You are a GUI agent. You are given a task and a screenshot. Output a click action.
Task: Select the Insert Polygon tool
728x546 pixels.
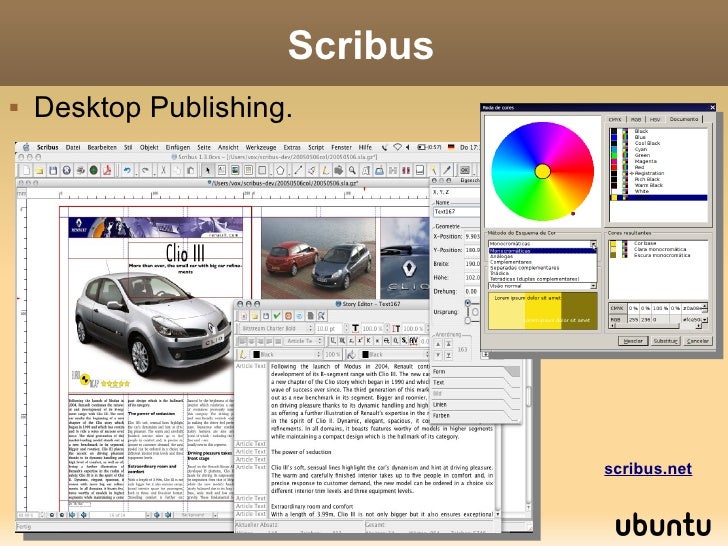[x=280, y=170]
